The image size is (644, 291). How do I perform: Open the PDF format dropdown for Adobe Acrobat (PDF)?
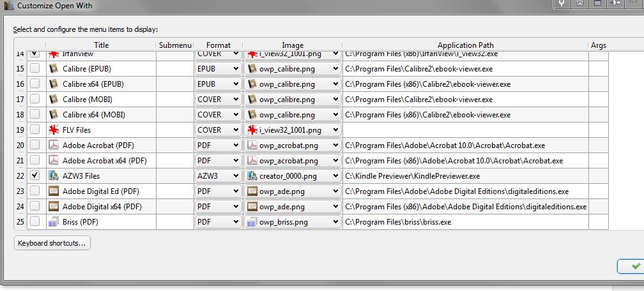click(x=218, y=145)
